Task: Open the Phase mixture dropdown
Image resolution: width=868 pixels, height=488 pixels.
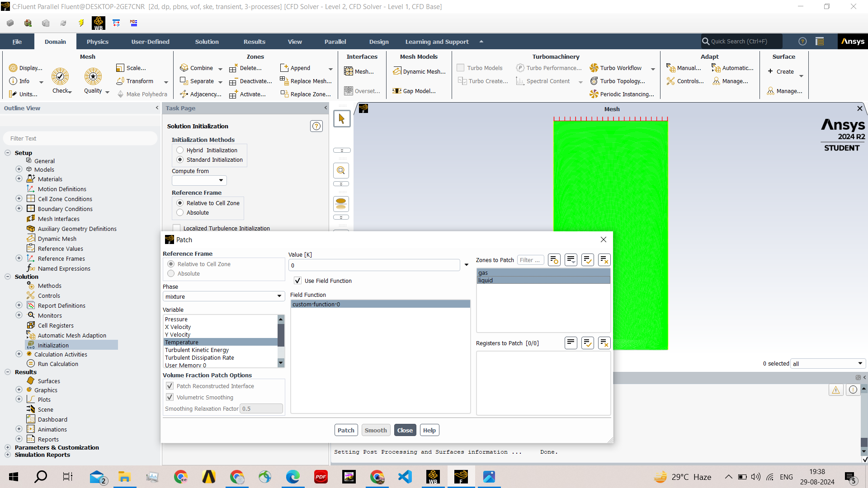Action: pyautogui.click(x=223, y=296)
